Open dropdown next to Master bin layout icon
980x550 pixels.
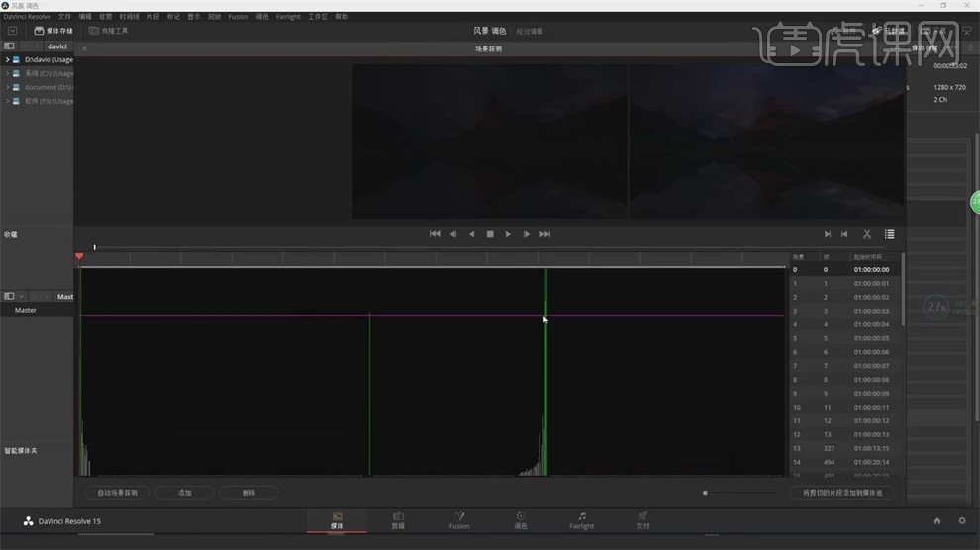21,296
